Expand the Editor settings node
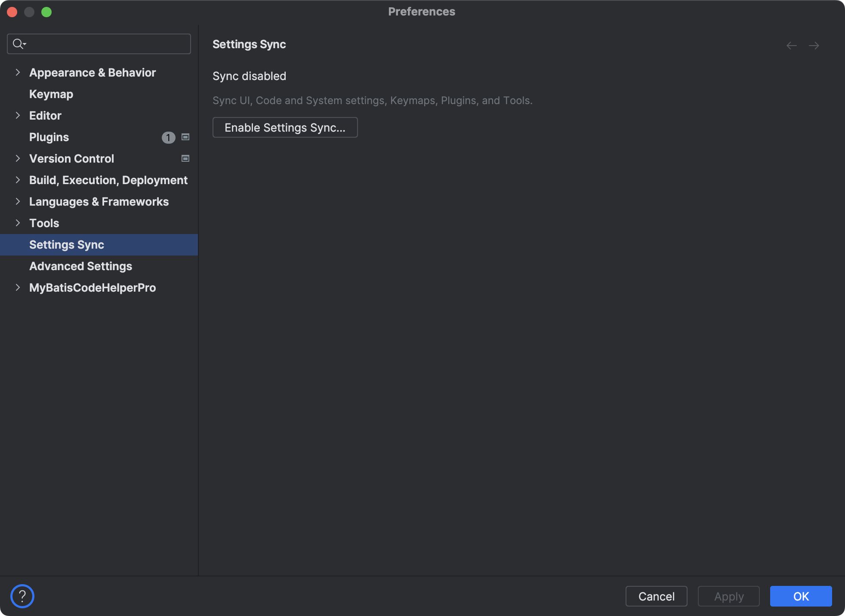This screenshot has height=616, width=845. [x=18, y=116]
